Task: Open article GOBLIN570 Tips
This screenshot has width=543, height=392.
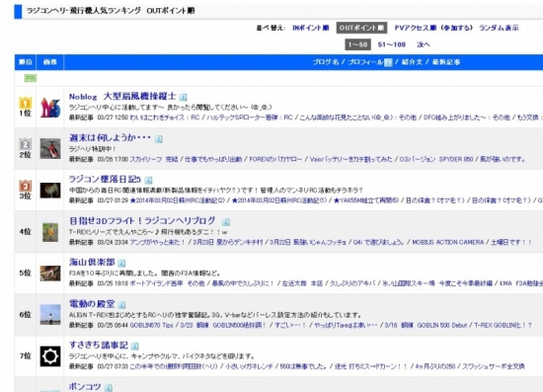Action: coord(151,325)
